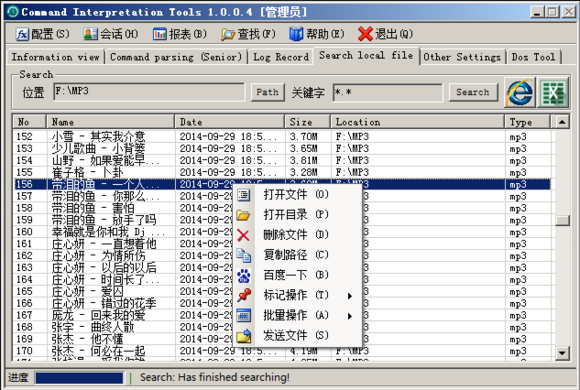Image resolution: width=580 pixels, height=390 pixels.
Task: Click the 关键字 keyword input field
Action: [387, 92]
